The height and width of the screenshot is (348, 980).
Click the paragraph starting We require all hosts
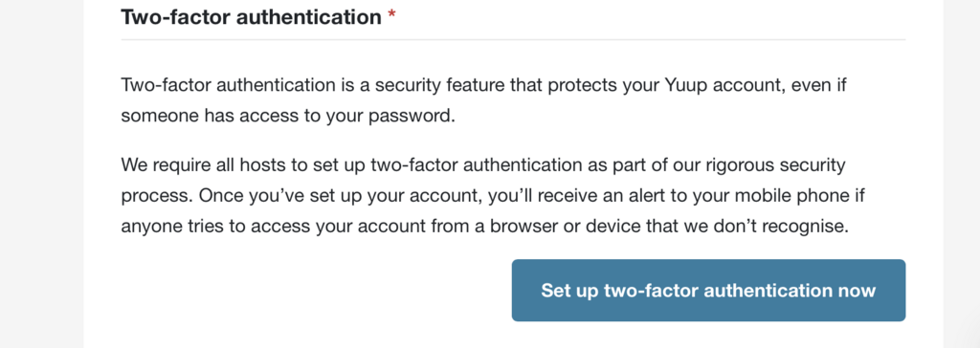pyautogui.click(x=493, y=196)
